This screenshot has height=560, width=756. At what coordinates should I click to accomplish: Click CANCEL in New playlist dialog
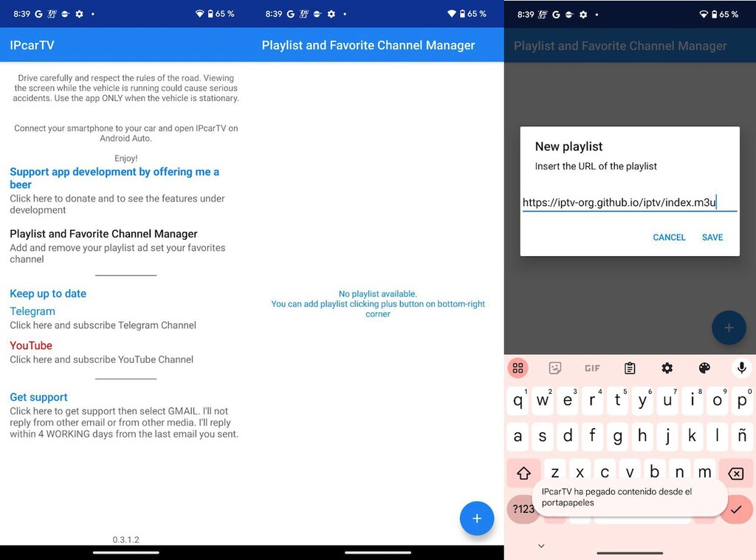click(669, 238)
